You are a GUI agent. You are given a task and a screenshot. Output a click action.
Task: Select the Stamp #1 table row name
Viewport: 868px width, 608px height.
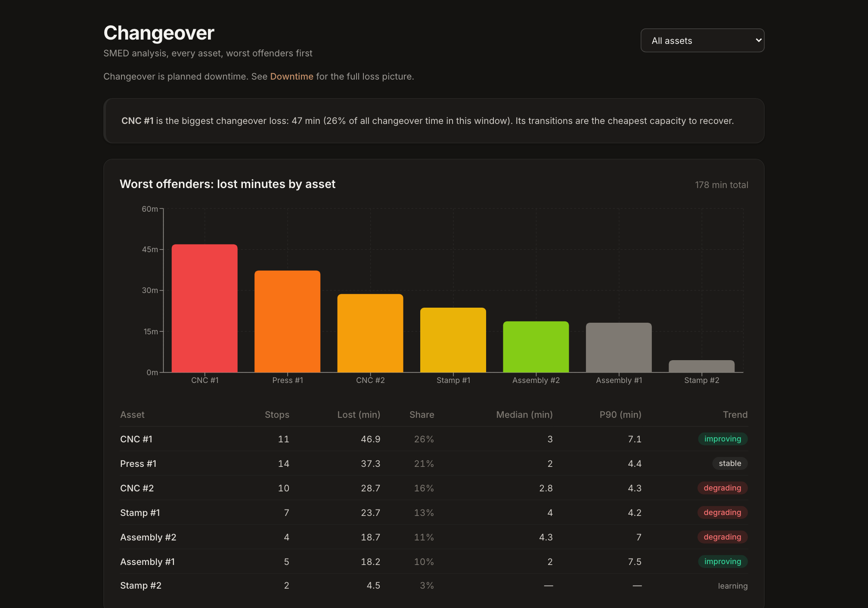coord(140,513)
